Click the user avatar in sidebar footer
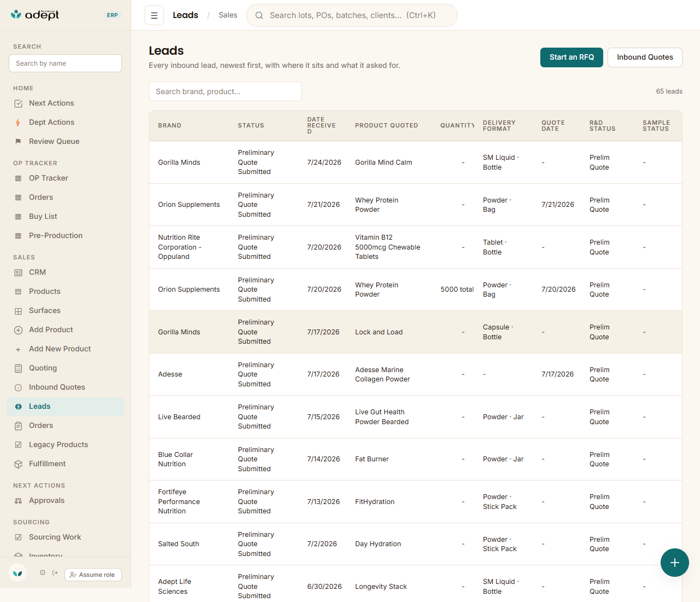This screenshot has height=602, width=700. 17,572
